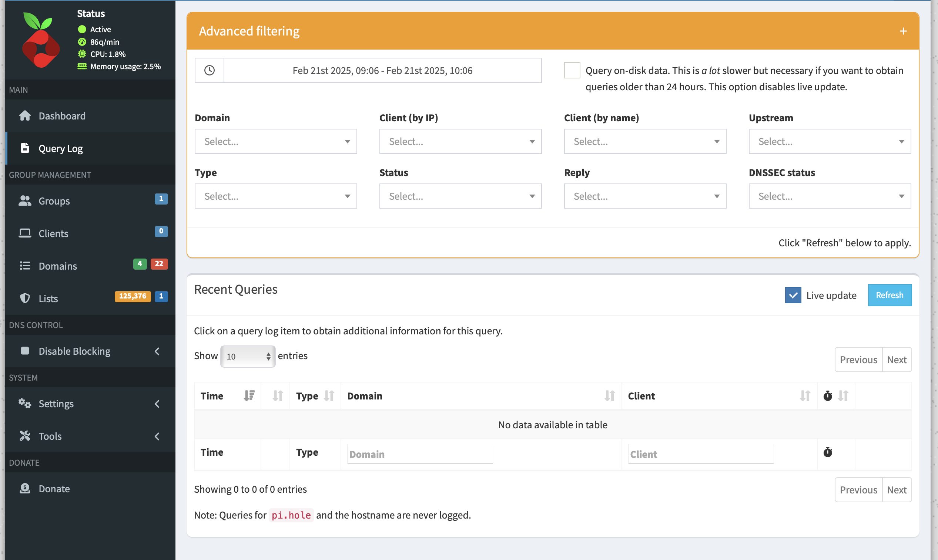
Task: Change the Show entries count selector
Action: 248,356
